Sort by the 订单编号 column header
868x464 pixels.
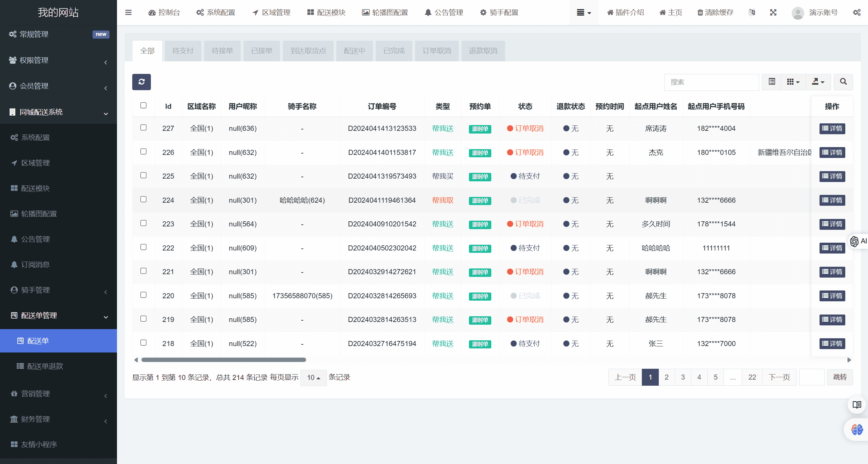(x=382, y=106)
